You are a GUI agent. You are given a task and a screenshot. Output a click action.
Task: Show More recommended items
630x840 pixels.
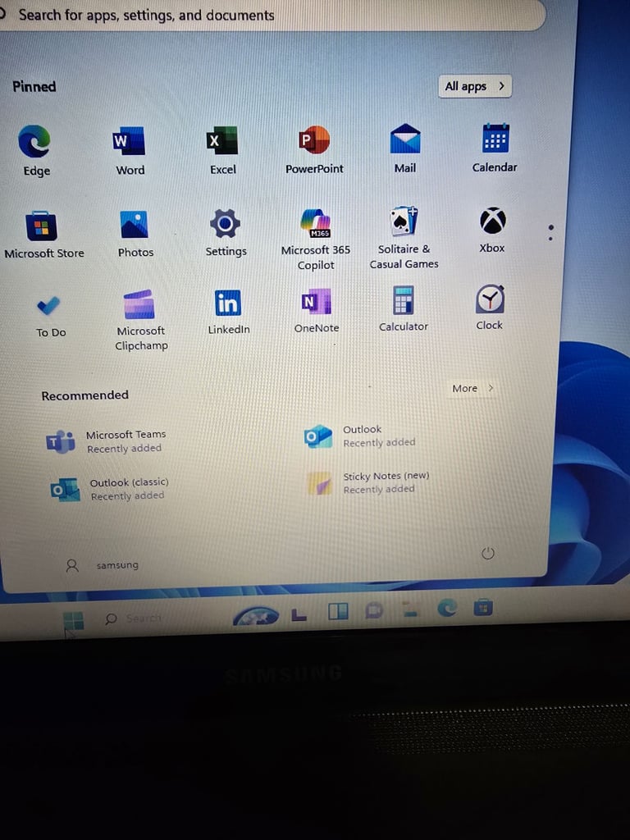coord(472,388)
